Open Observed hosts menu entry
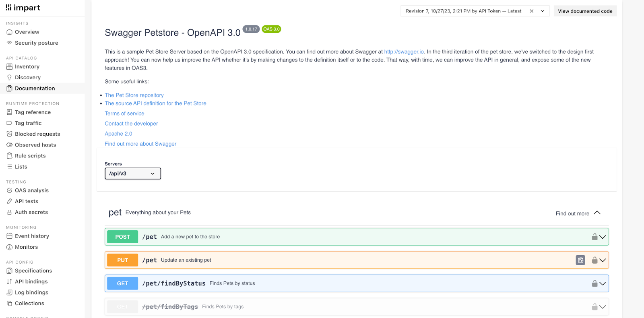 click(x=35, y=145)
